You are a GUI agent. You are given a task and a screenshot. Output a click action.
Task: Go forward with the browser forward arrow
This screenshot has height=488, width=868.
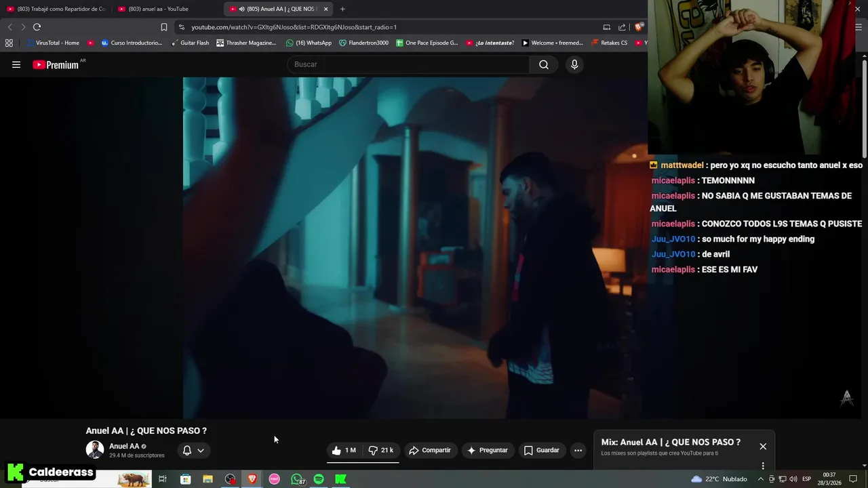click(x=23, y=27)
